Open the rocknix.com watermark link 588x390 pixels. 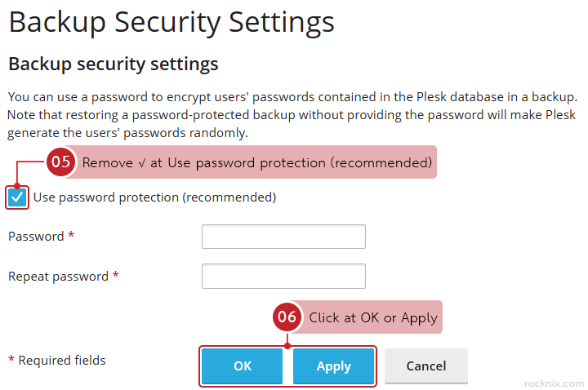click(554, 383)
